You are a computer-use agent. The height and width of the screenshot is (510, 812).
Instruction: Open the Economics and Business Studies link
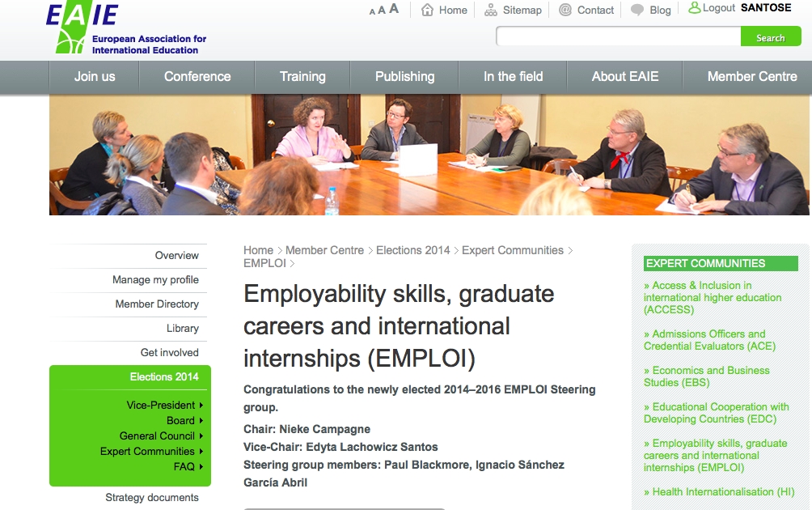coord(706,376)
